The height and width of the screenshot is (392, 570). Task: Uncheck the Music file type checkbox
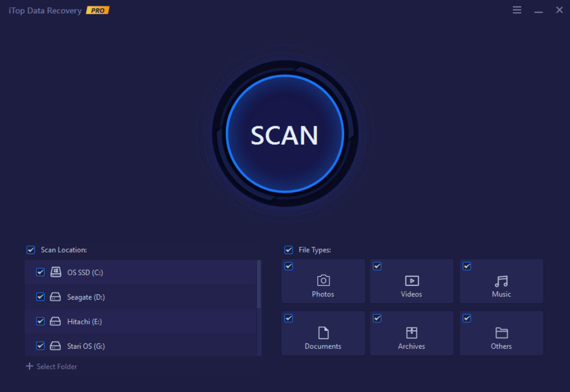pos(467,266)
